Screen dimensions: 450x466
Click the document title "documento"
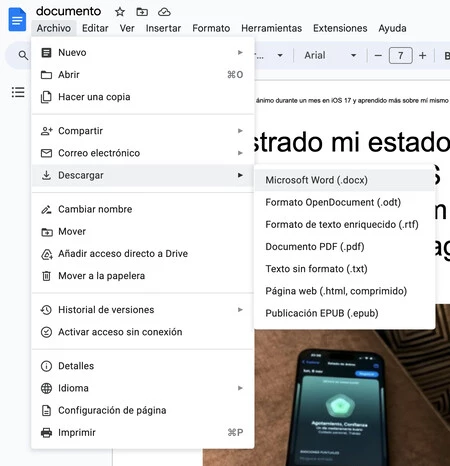tap(68, 11)
